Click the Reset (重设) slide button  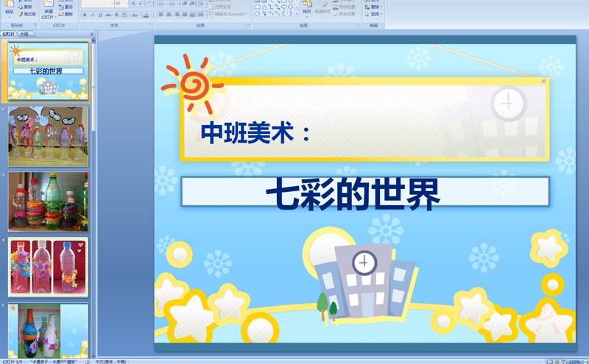click(x=66, y=7)
